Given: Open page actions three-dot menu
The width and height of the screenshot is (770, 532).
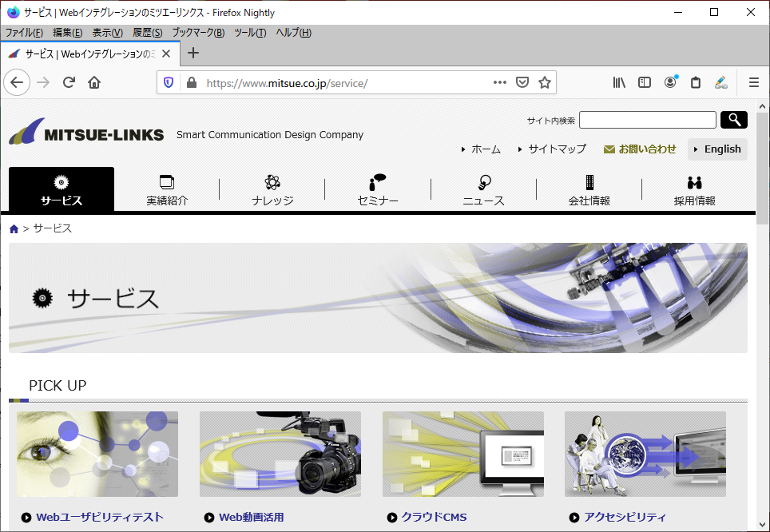Looking at the screenshot, I should (499, 82).
